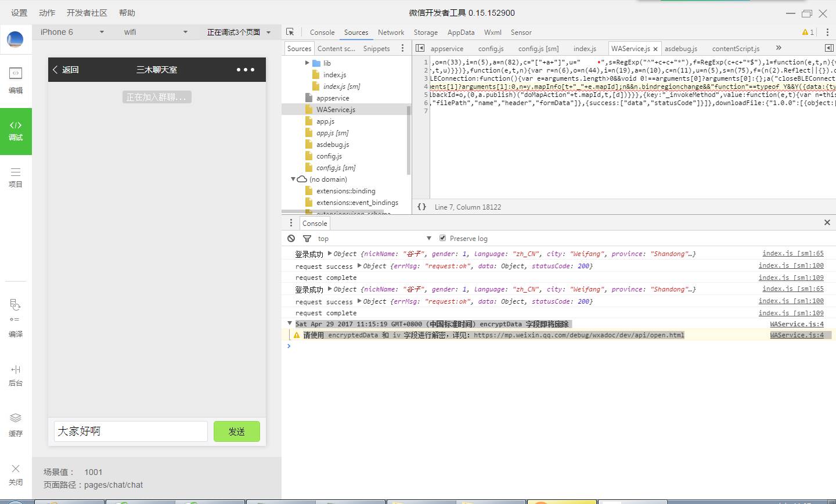Click the console filter funnel icon
The height and width of the screenshot is (504, 836).
(x=307, y=238)
